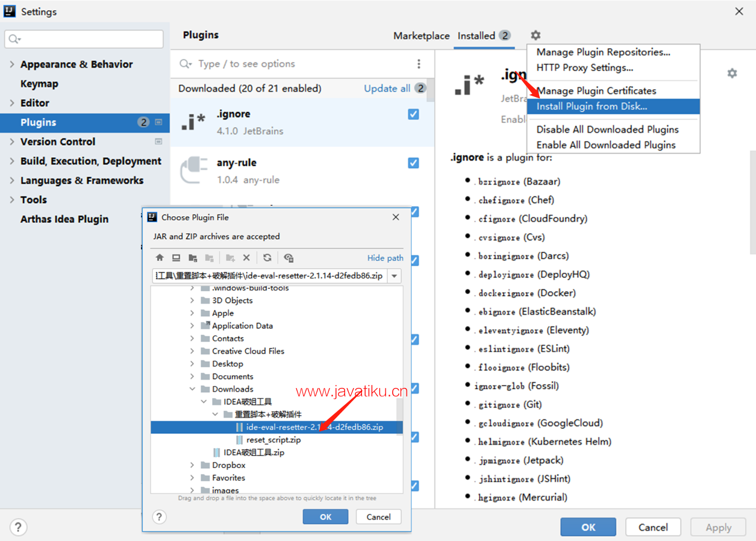Click project-level icon beside Version Control
This screenshot has width=756, height=541.
(158, 142)
